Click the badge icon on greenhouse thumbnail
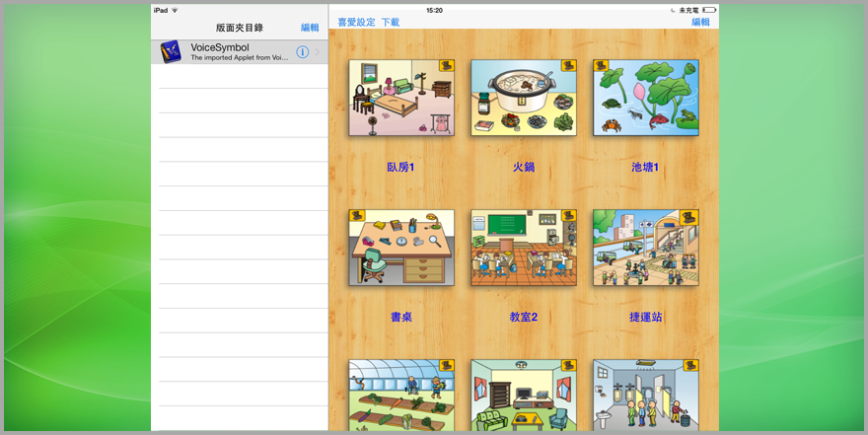 (x=447, y=366)
